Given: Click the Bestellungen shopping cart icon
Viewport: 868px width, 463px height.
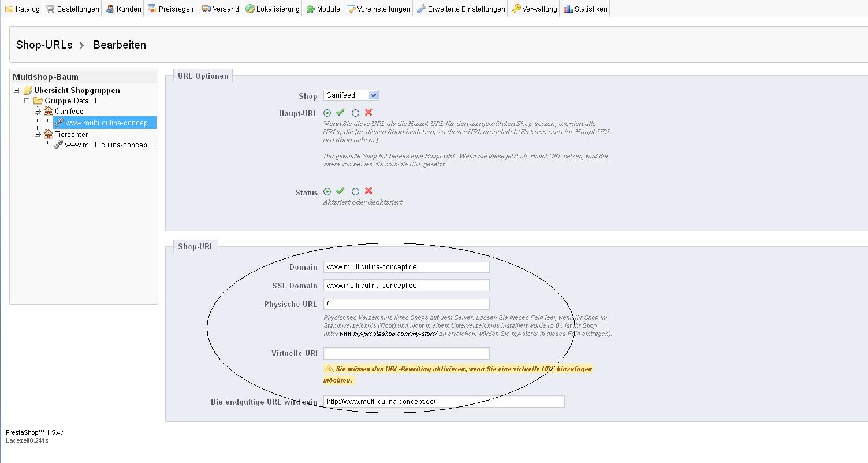Looking at the screenshot, I should 51,9.
